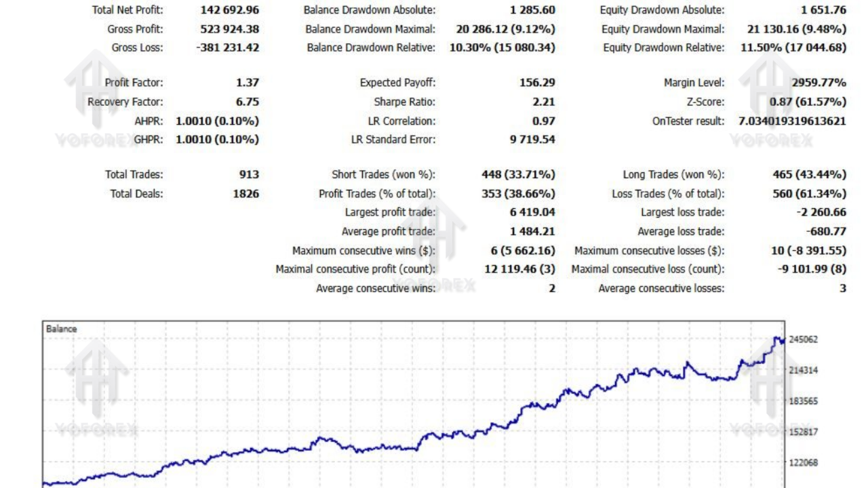The image size is (868, 488).
Task: Click the Balance label on the chart
Action: tap(61, 329)
